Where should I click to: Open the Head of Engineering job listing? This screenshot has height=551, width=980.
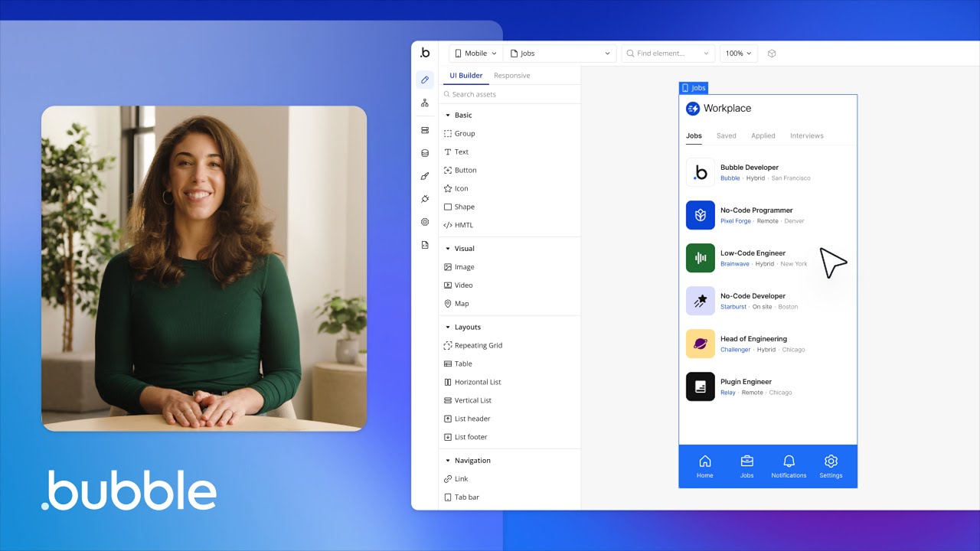click(x=768, y=344)
